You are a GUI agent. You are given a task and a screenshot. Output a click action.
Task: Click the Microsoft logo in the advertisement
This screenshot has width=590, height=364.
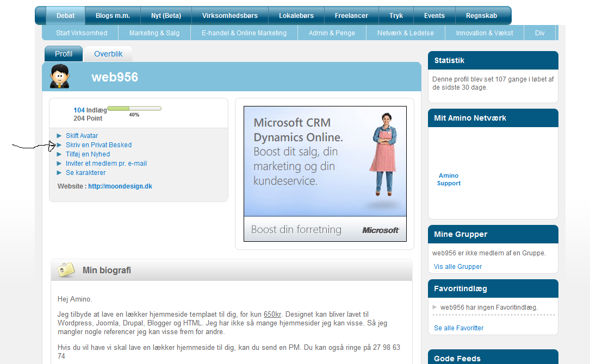pos(381,230)
